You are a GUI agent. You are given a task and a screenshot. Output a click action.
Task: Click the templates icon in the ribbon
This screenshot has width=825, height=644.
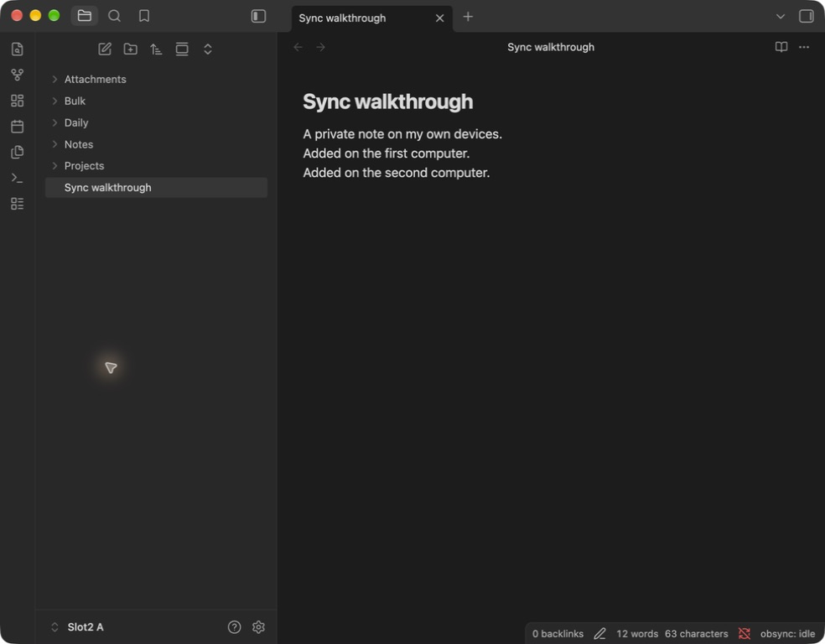click(x=18, y=152)
